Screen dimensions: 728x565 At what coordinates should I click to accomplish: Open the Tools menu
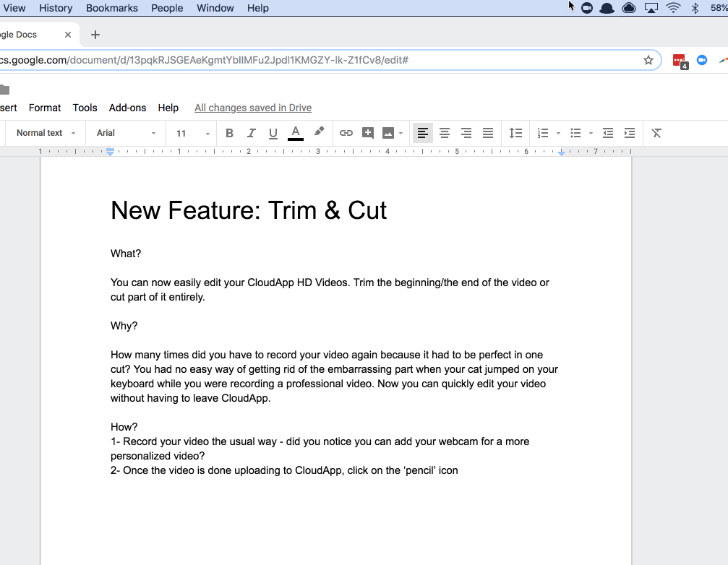coord(85,108)
